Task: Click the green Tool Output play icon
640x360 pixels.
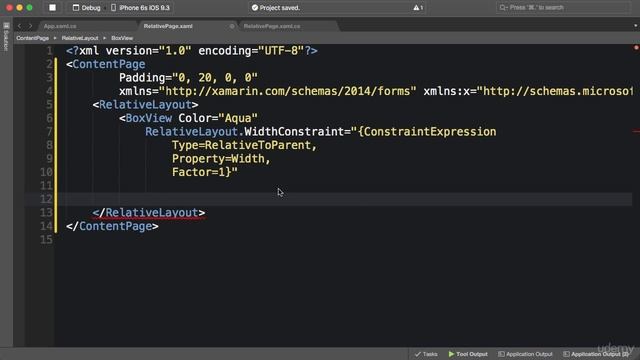Action: point(451,354)
